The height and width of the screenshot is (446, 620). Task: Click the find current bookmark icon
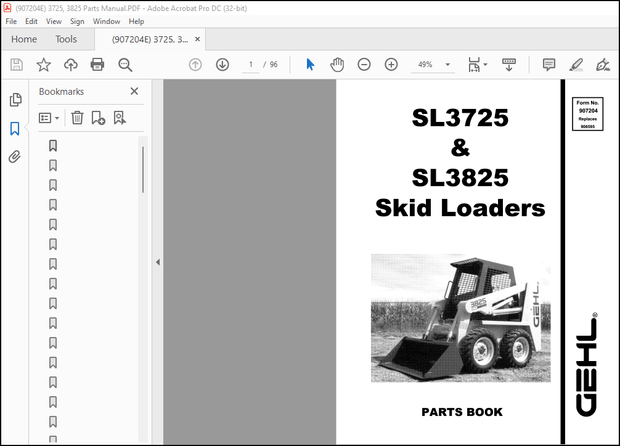click(119, 118)
